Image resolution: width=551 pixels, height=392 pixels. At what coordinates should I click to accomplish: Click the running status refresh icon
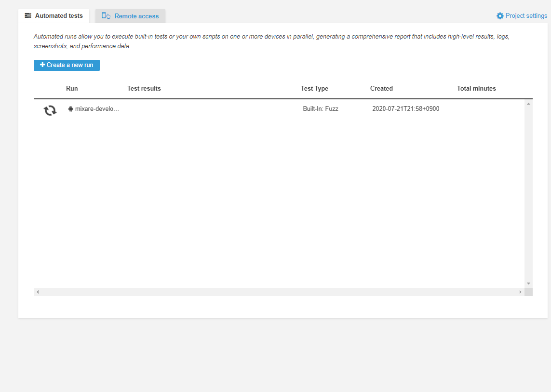(50, 110)
